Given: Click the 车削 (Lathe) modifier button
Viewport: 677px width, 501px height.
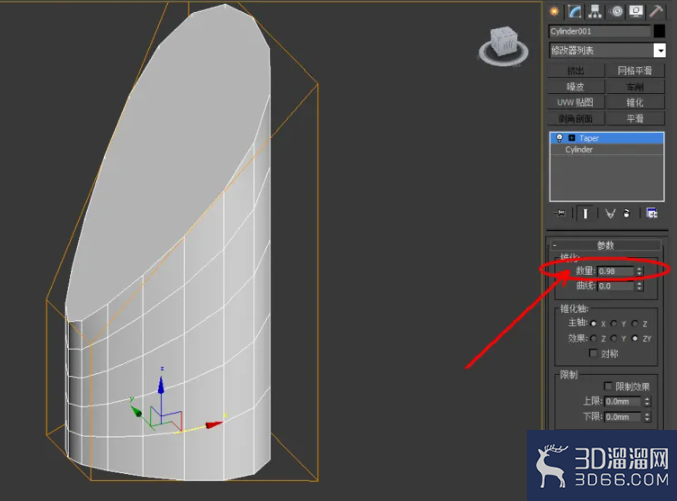Looking at the screenshot, I should [x=635, y=87].
